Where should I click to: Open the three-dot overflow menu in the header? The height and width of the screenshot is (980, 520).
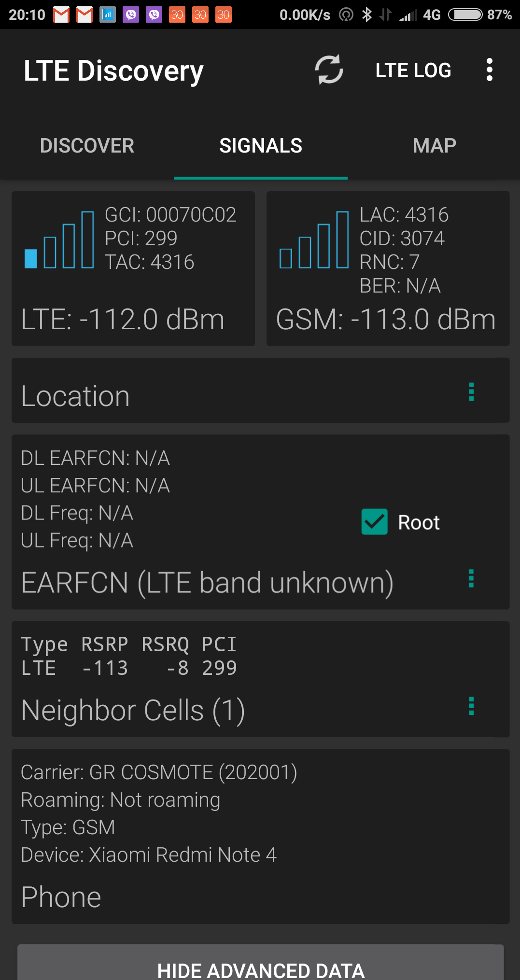tap(489, 70)
